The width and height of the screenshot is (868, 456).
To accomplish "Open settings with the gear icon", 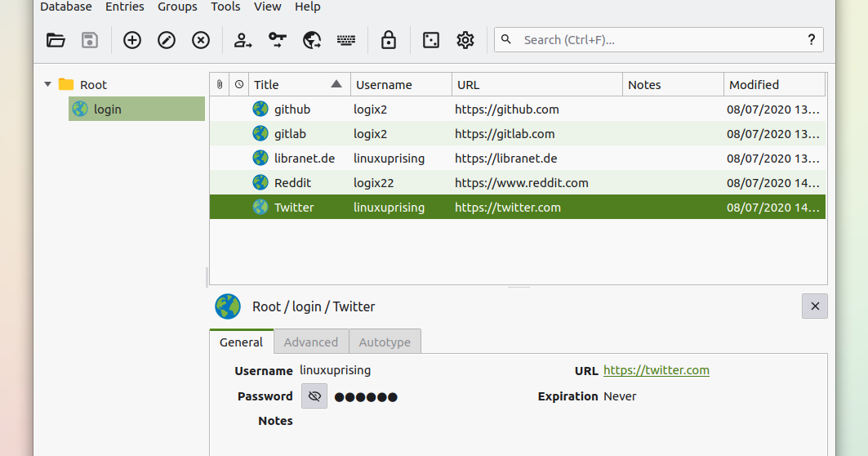I will coord(465,40).
